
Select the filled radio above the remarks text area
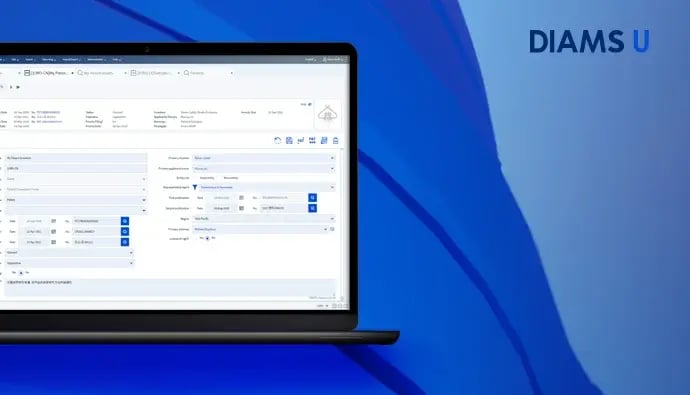point(21,273)
